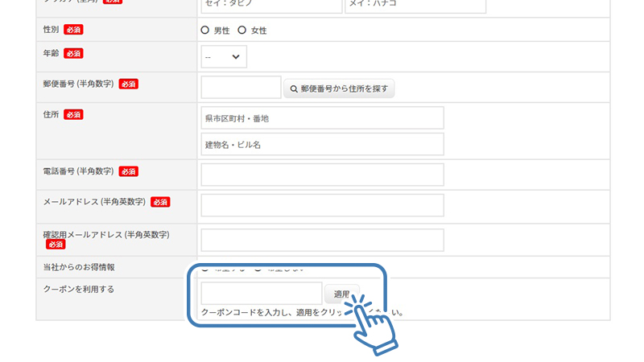The width and height of the screenshot is (644, 362).
Task: Click the 適用 coupon apply button
Action: pyautogui.click(x=341, y=294)
